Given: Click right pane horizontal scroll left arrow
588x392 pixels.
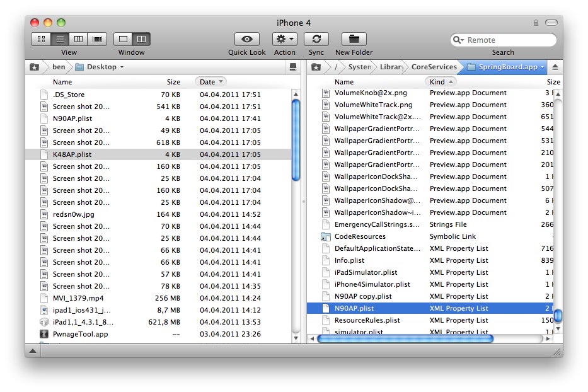Looking at the screenshot, I should click(312, 338).
